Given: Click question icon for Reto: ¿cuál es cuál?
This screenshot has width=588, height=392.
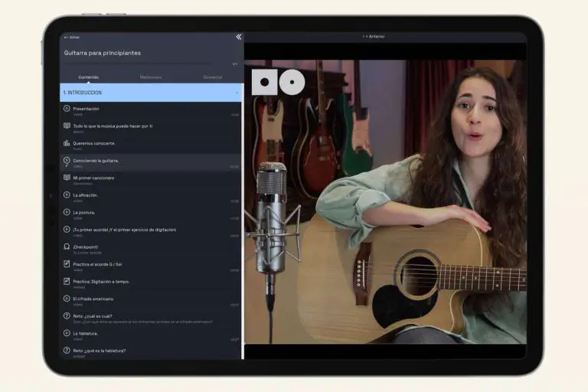Looking at the screenshot, I should pos(67,316).
